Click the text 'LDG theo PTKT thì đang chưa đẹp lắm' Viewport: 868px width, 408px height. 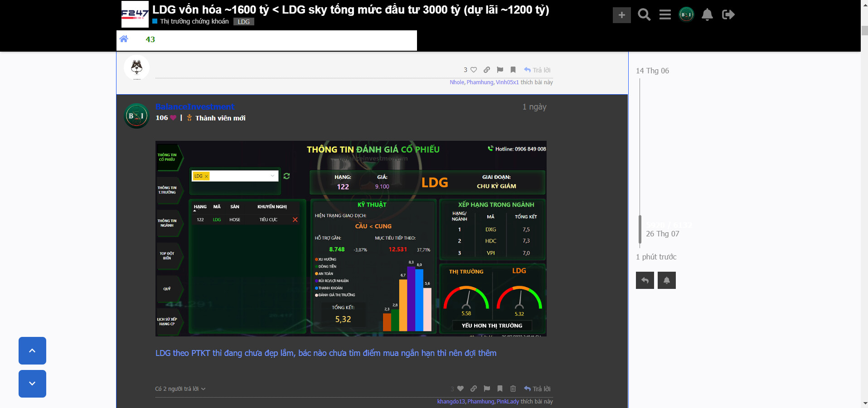[225, 353]
